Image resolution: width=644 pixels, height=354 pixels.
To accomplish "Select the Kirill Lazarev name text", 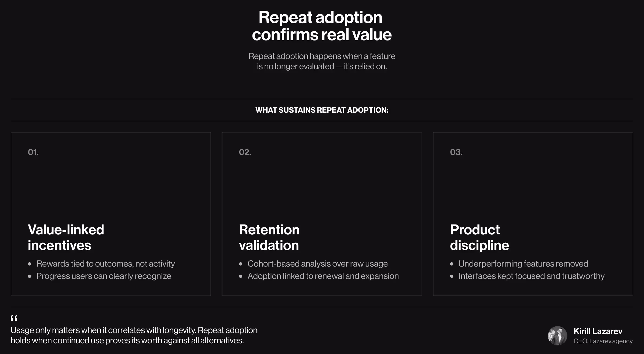I will pyautogui.click(x=598, y=331).
